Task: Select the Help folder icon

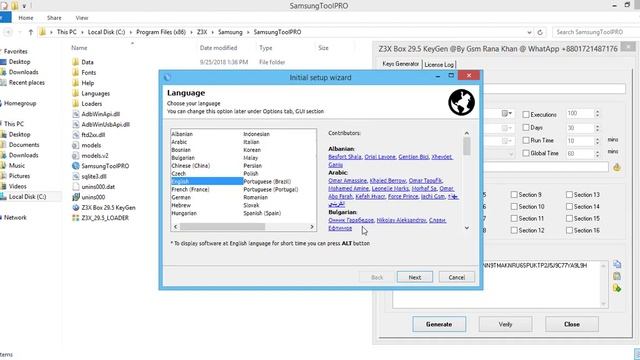Action: 75,83
